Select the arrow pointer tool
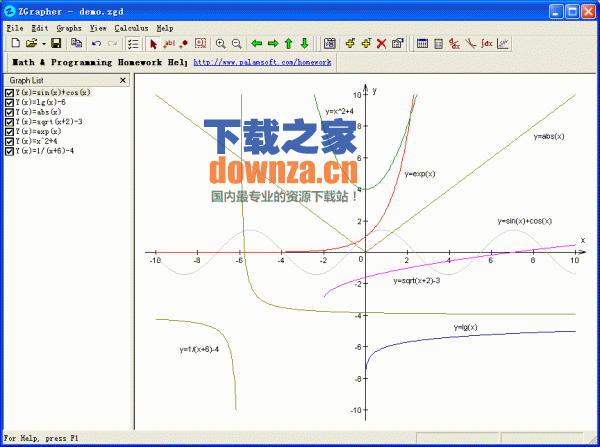Screen dimensions: 600x447 (x=153, y=44)
